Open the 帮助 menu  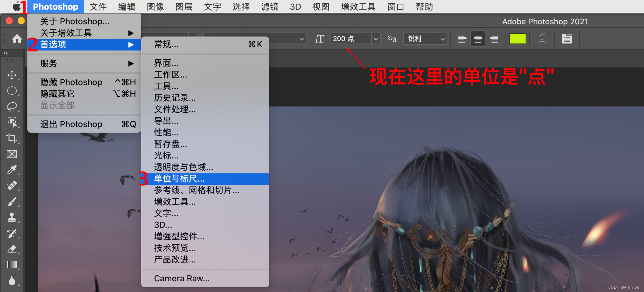coord(425,7)
